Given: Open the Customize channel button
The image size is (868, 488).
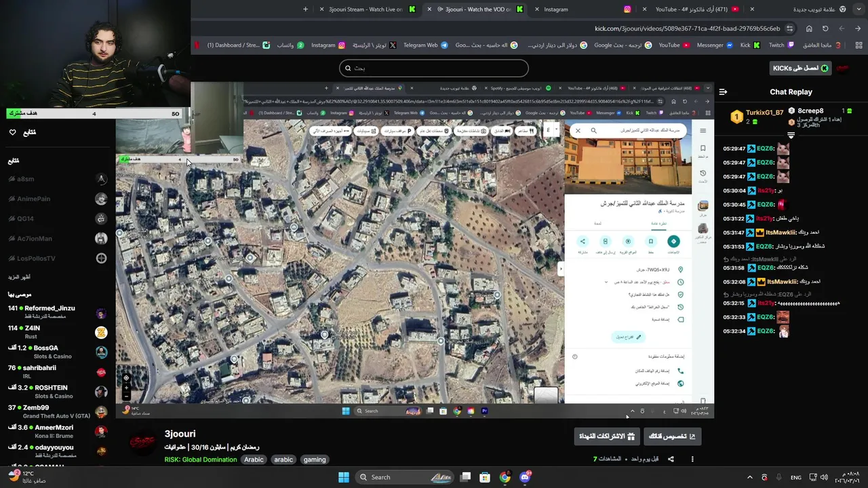Looking at the screenshot, I should 672,436.
